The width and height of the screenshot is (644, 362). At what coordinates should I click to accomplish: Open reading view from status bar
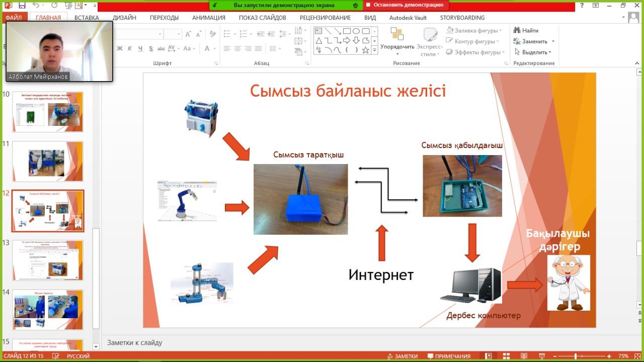(x=524, y=356)
